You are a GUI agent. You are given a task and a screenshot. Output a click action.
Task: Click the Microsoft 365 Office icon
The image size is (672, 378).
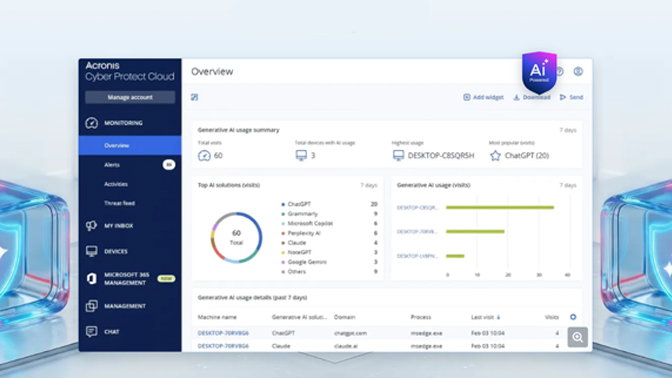(91, 279)
